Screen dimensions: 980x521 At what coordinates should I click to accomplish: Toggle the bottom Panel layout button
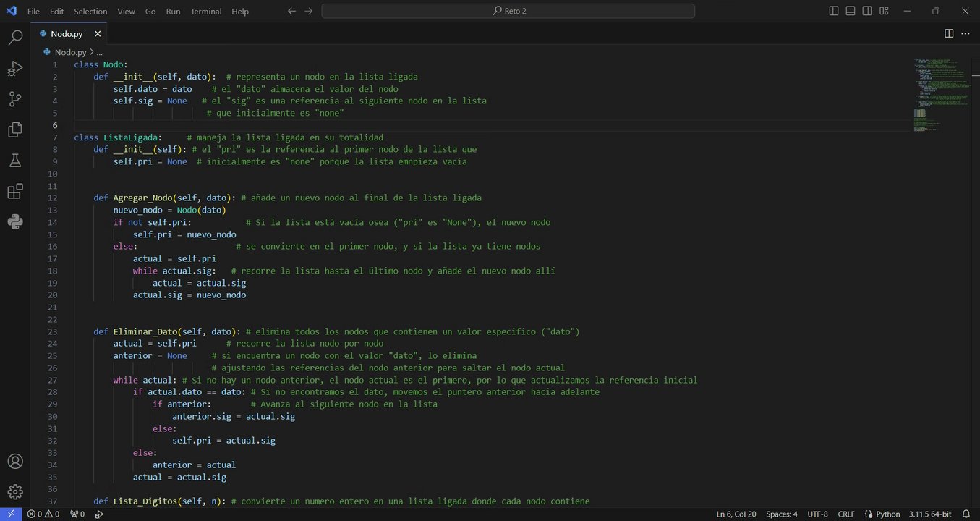[851, 11]
